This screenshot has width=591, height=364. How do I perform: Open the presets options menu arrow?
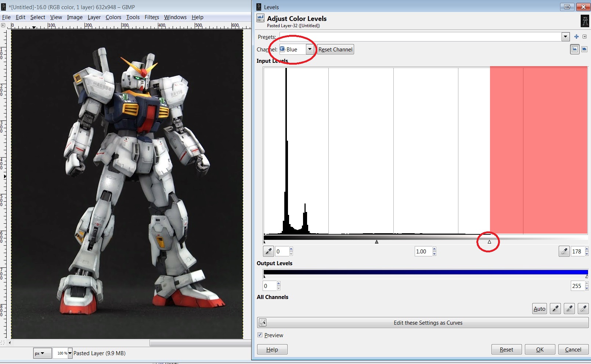coord(585,37)
